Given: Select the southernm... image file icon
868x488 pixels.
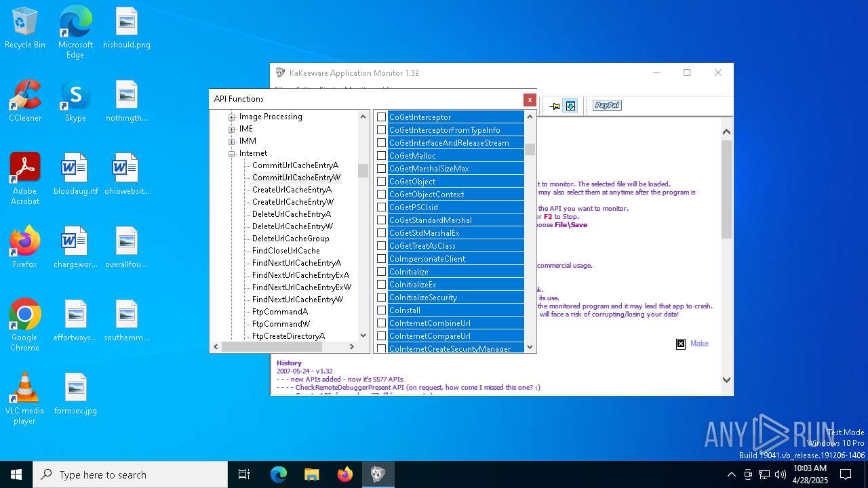Looking at the screenshot, I should pyautogui.click(x=127, y=321).
